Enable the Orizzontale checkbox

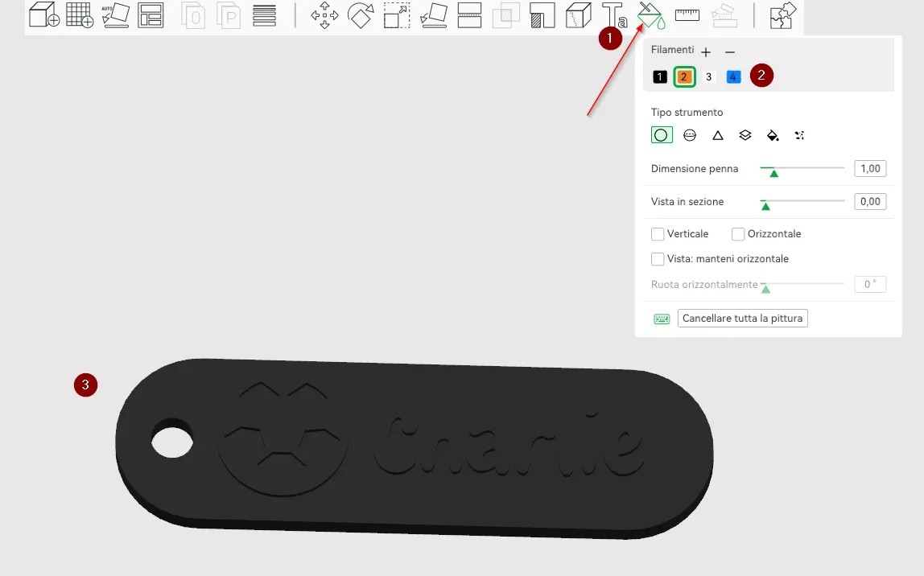tap(737, 233)
